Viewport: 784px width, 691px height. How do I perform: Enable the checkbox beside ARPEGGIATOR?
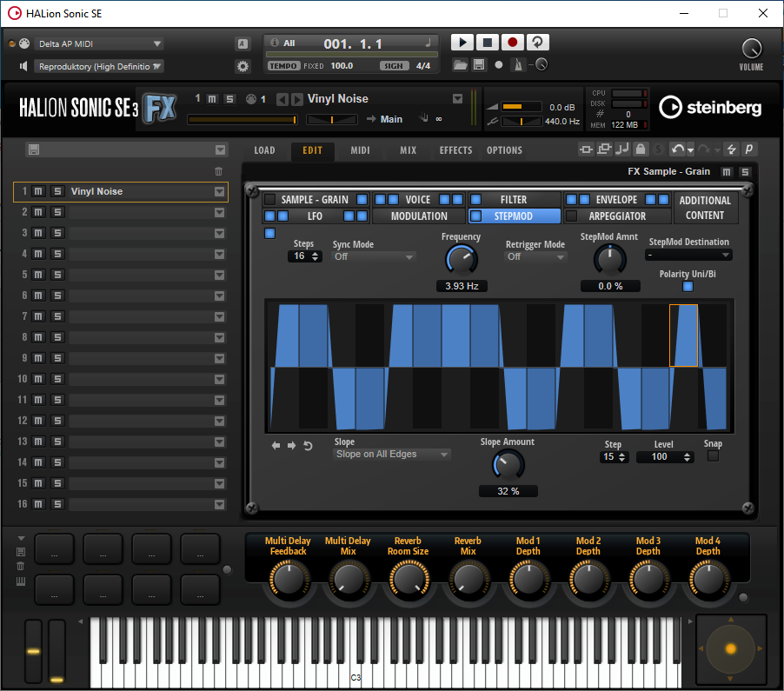click(x=571, y=216)
